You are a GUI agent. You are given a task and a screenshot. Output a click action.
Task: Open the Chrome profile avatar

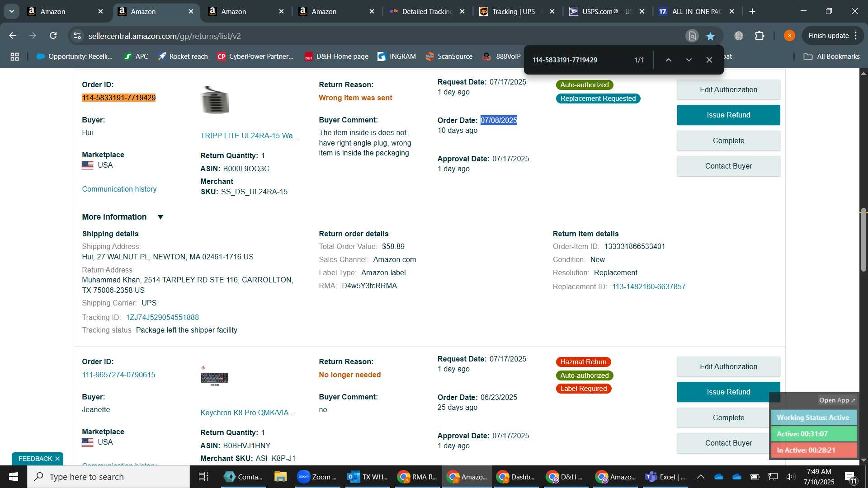789,36
